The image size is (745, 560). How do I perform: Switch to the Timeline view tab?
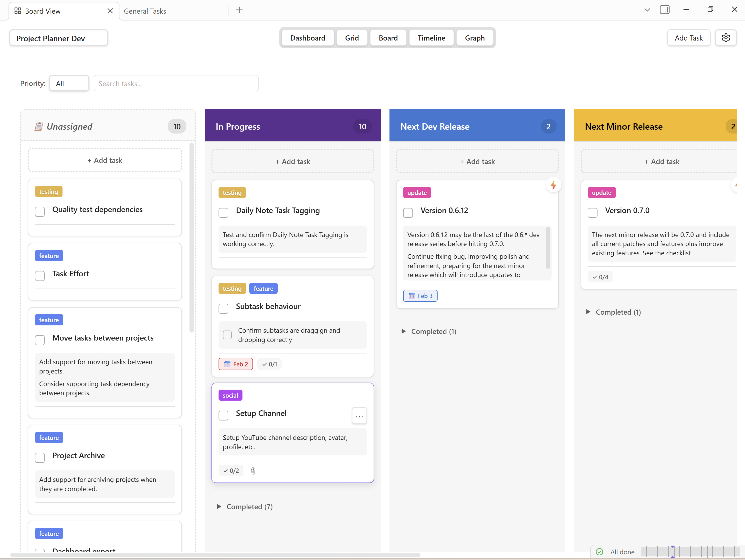click(431, 38)
